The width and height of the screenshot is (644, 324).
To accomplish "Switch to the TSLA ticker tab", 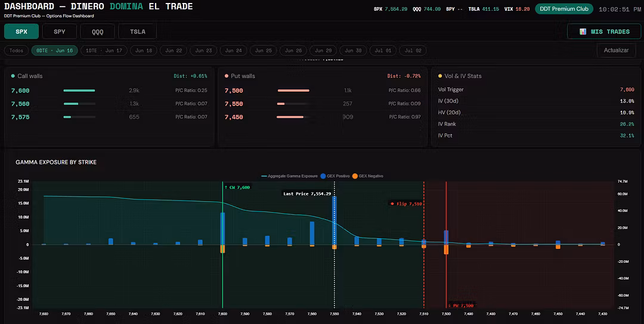I will click(137, 32).
